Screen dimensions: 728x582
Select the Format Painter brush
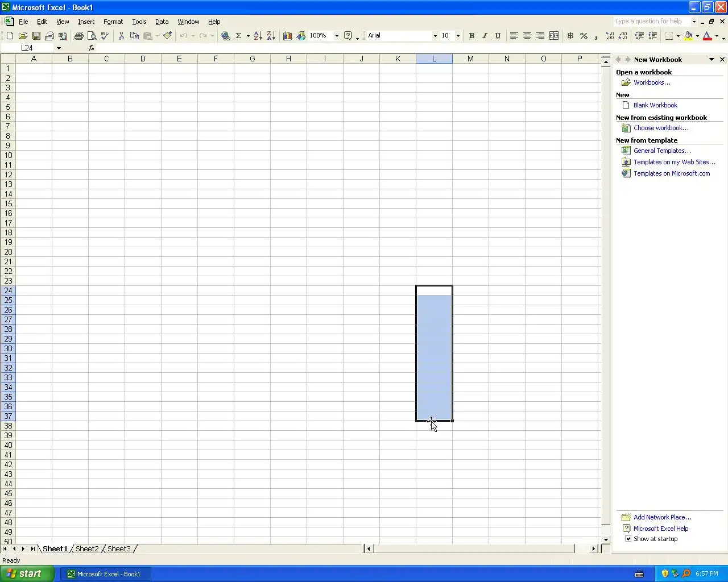pos(167,36)
